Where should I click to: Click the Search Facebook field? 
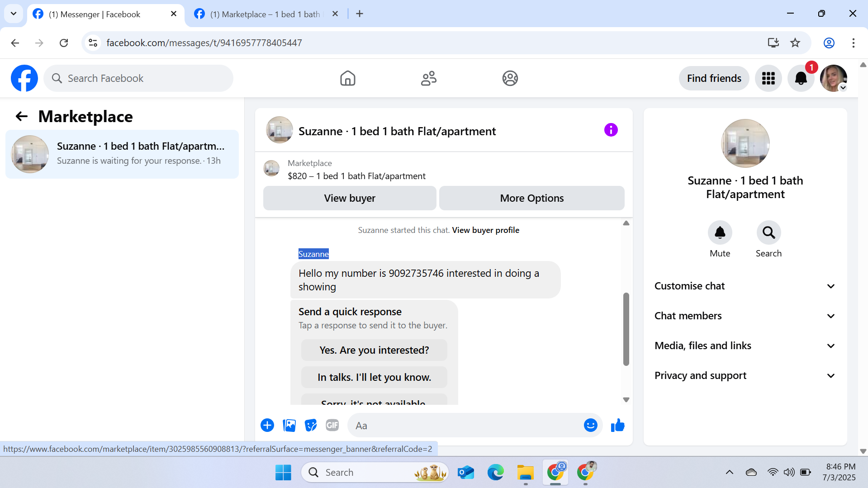click(x=138, y=78)
